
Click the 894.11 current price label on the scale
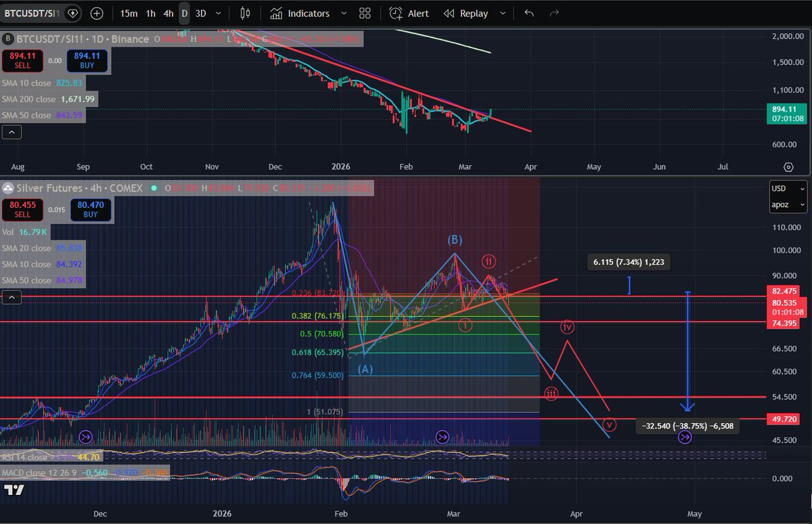786,112
